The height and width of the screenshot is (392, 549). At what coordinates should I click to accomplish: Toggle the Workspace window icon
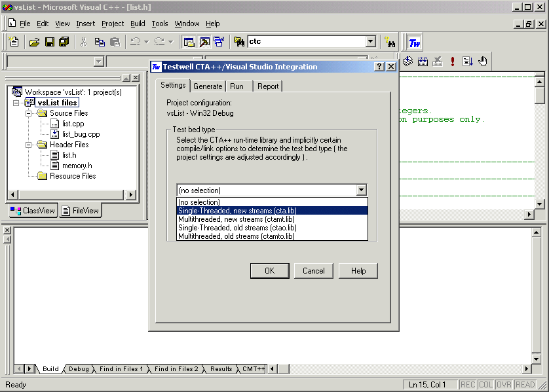click(189, 43)
